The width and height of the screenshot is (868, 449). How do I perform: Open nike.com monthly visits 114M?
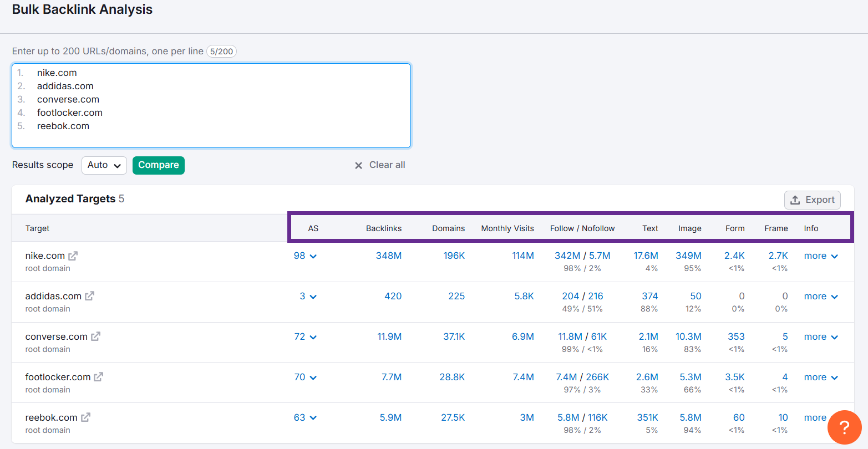point(523,256)
